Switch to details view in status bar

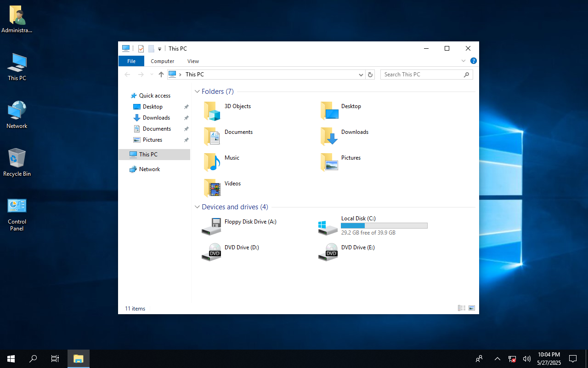coord(462,308)
